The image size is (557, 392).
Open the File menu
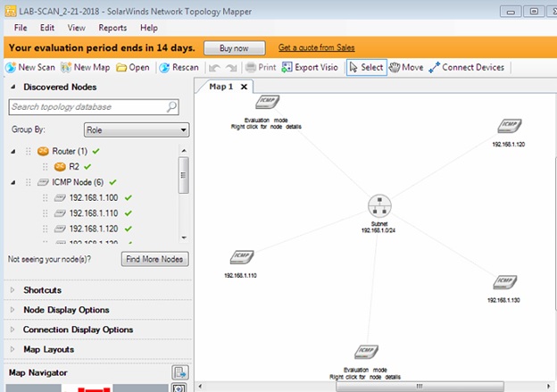21,28
